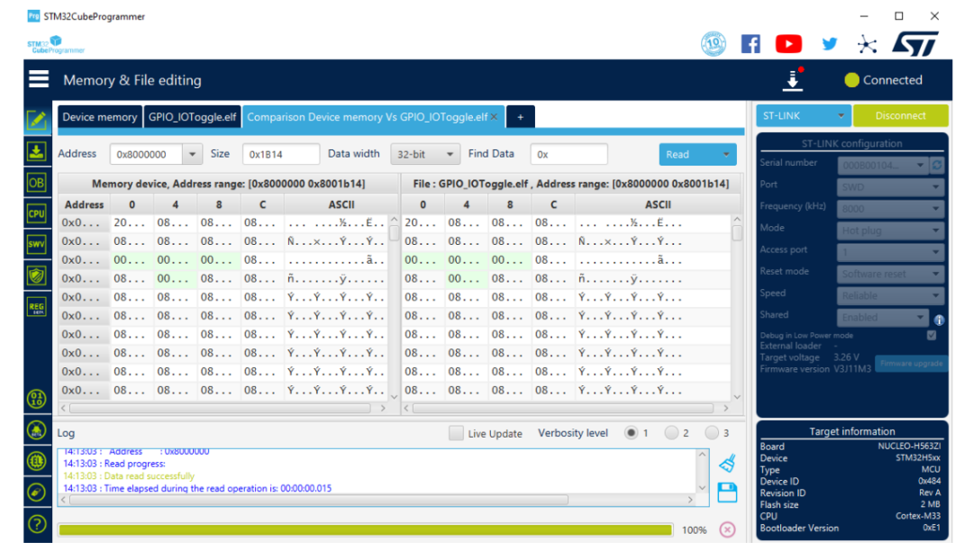This screenshot has height=560, width=973.
Task: Expand the Read button dropdown arrow
Action: pyautogui.click(x=726, y=155)
